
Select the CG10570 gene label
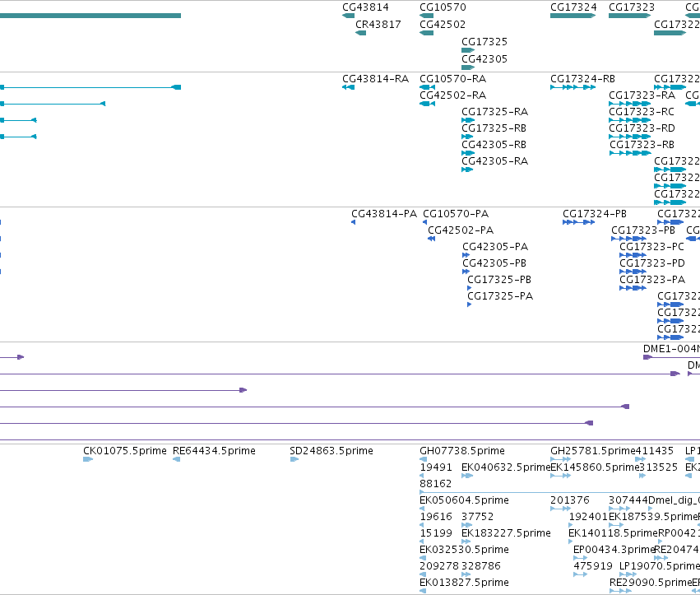(443, 7)
